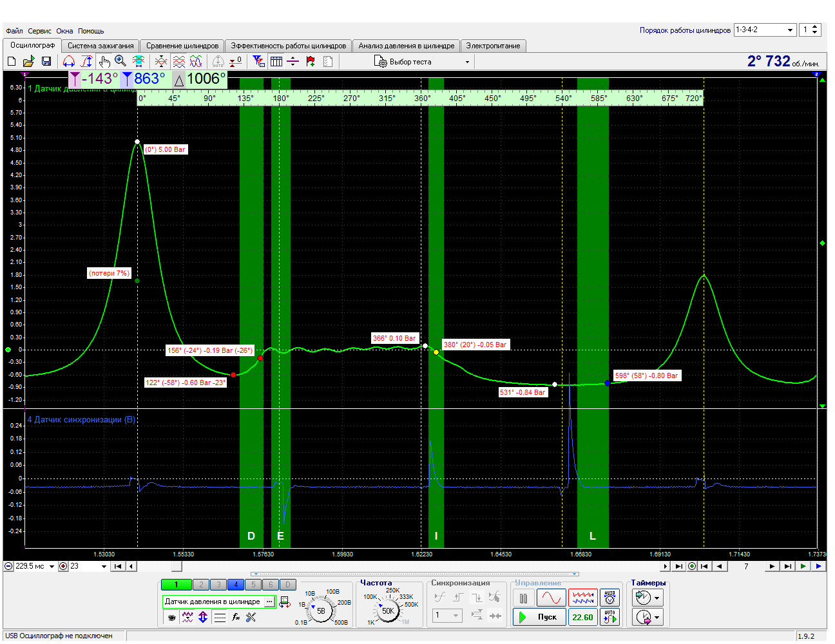Open the Файл menu
This screenshot has height=644, width=835.
14,31
